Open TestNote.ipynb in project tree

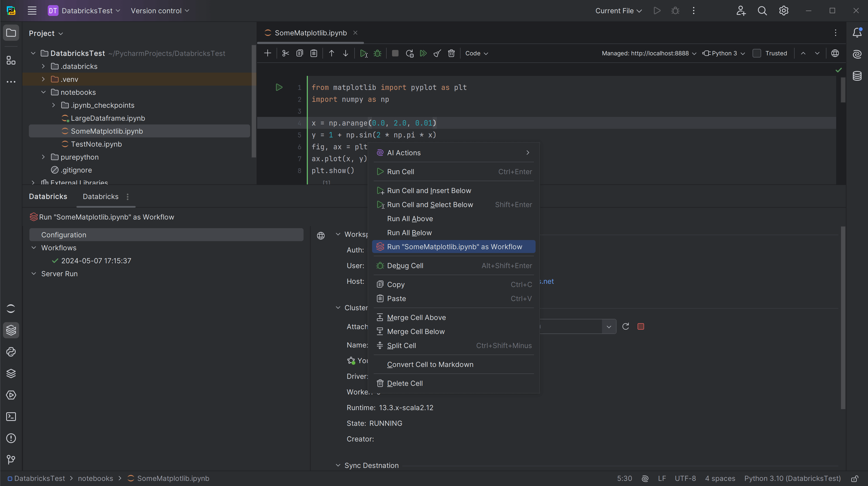96,144
